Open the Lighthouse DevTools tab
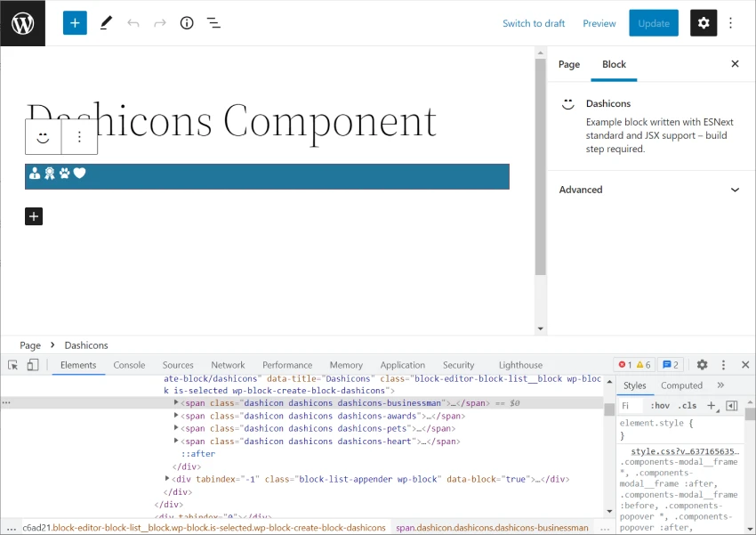This screenshot has width=756, height=535. point(520,365)
